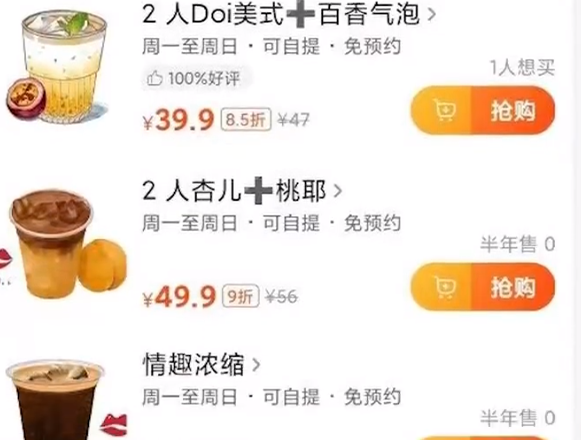Viewport: 581px width, 440px height.
Task: Click the ¥49.9 price
Action: (179, 297)
